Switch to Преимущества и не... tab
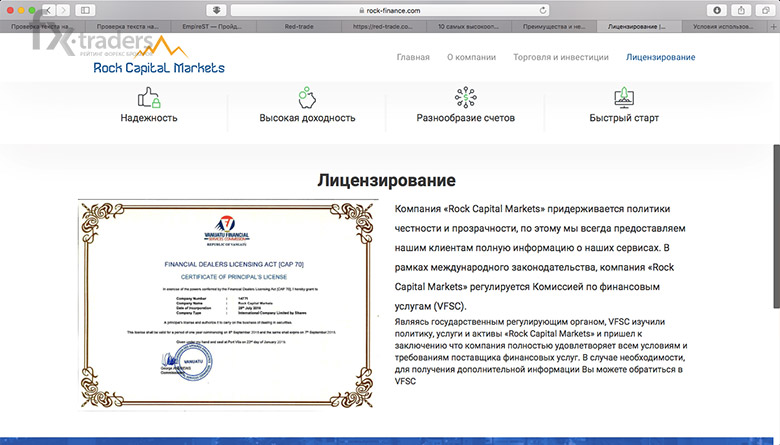 click(x=554, y=26)
